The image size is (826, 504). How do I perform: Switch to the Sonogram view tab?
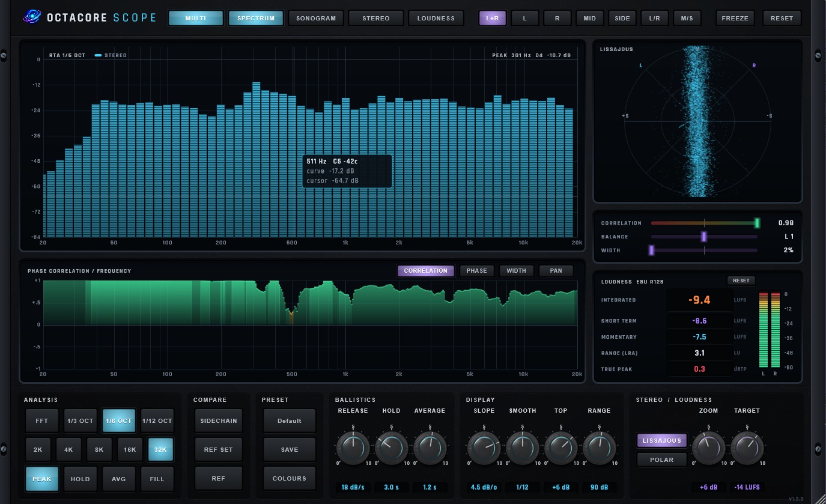316,18
